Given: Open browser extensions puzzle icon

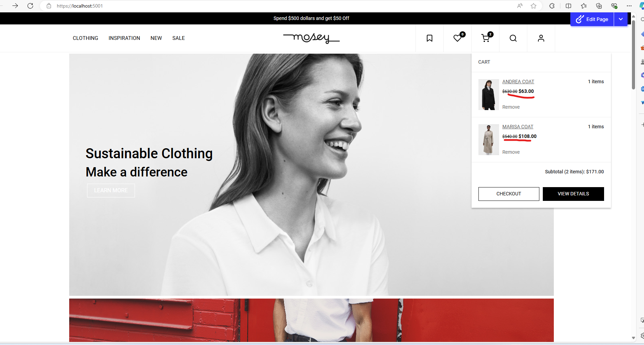Looking at the screenshot, I should point(552,6).
